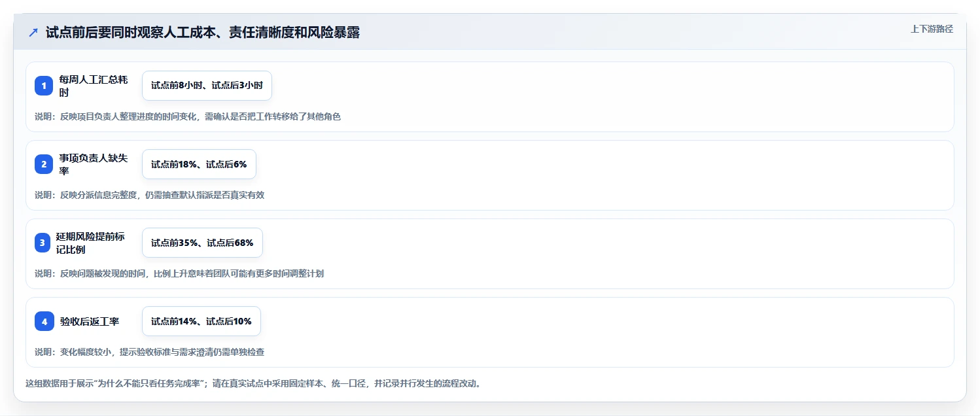Click the 试点前35%、试点后68% value chip
980x416 pixels.
pyautogui.click(x=202, y=243)
